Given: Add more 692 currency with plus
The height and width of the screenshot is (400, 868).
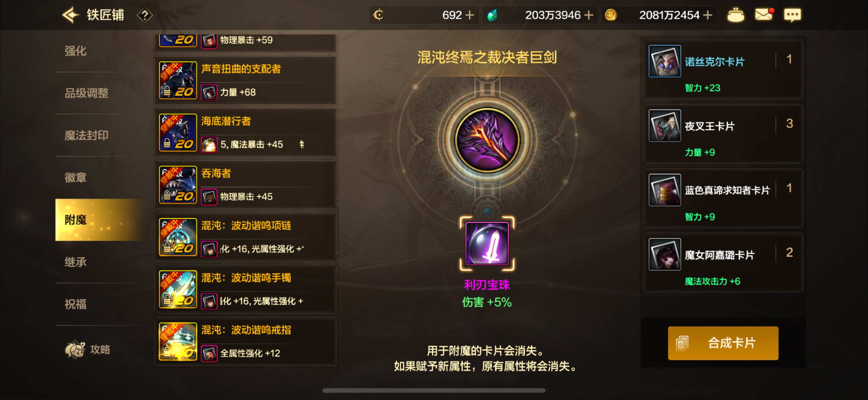Looking at the screenshot, I should pos(469,15).
